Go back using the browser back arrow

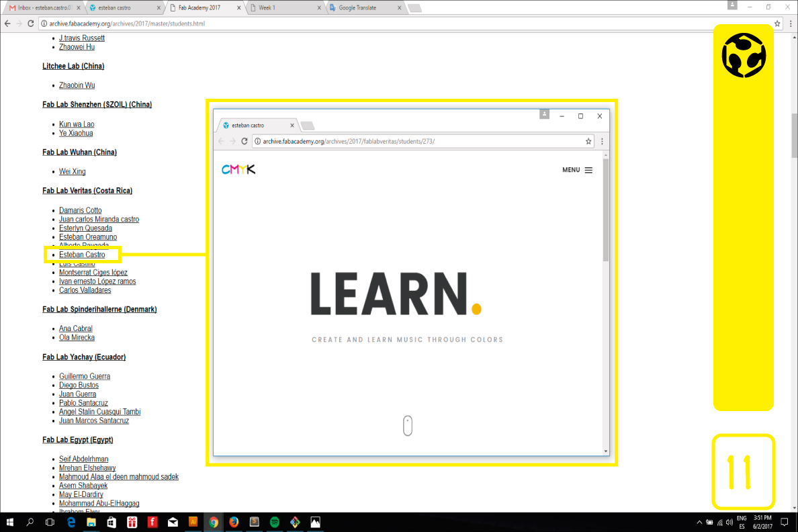pyautogui.click(x=7, y=24)
